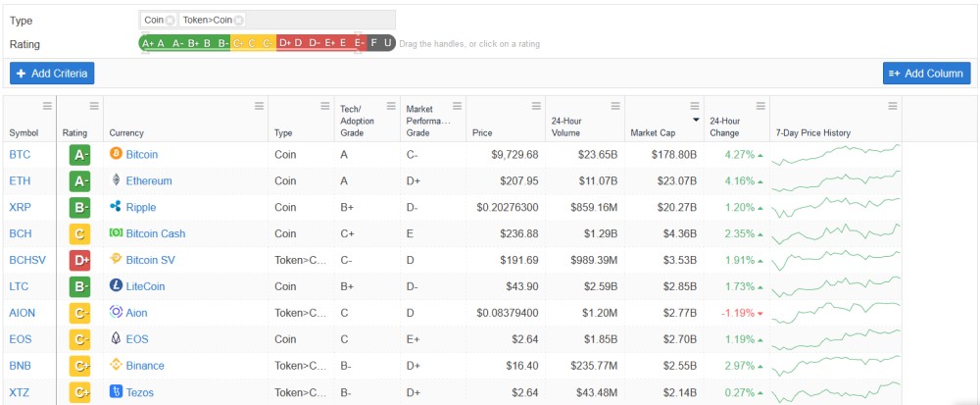
Task: Open the 24-Hour Change column menu
Action: click(x=760, y=106)
